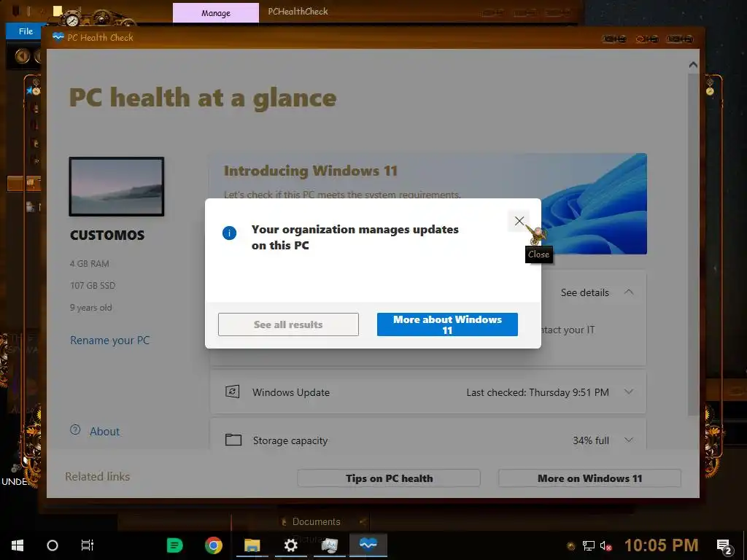The width and height of the screenshot is (747, 560).
Task: Select the CUSTOMOS PC thumbnail image
Action: coord(117,187)
